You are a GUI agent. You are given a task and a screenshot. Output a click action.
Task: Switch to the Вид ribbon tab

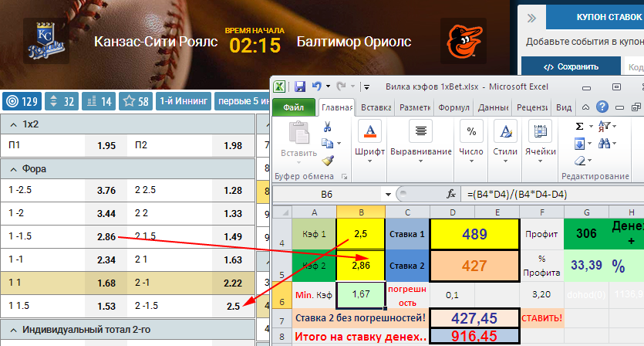coord(564,107)
